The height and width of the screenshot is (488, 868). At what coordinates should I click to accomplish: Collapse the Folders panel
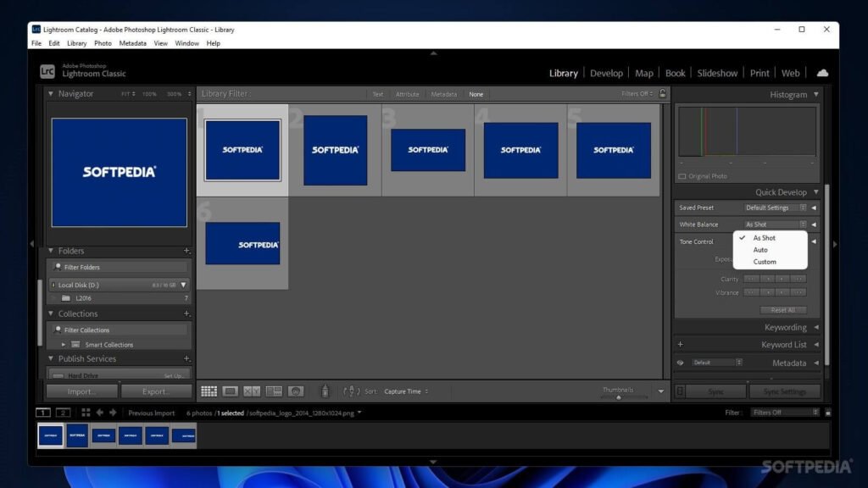click(50, 251)
